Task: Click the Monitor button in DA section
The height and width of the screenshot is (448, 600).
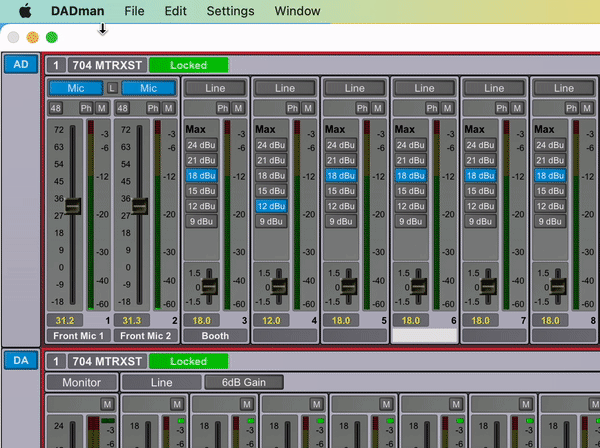Action: 82,382
